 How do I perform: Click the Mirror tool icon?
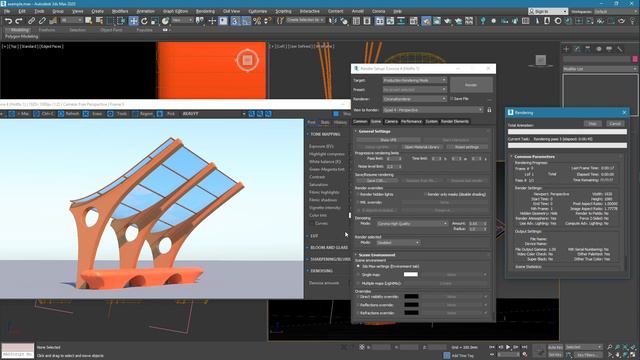[x=333, y=21]
